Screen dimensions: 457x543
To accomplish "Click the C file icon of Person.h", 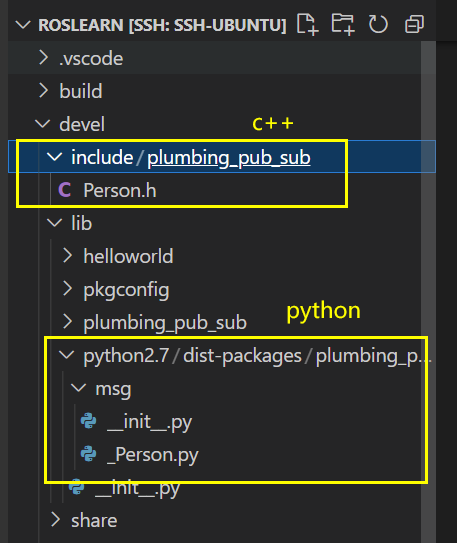I will 65,190.
